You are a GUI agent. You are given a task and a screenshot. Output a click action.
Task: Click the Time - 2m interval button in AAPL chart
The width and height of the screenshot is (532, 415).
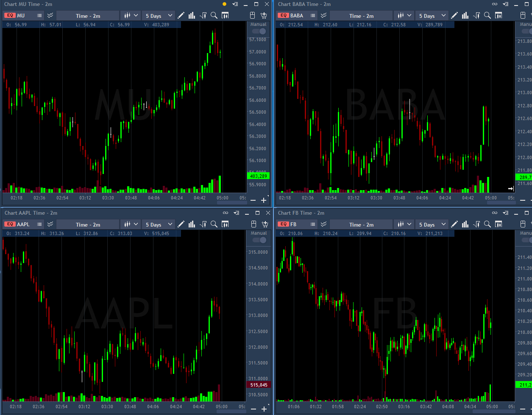tap(88, 224)
